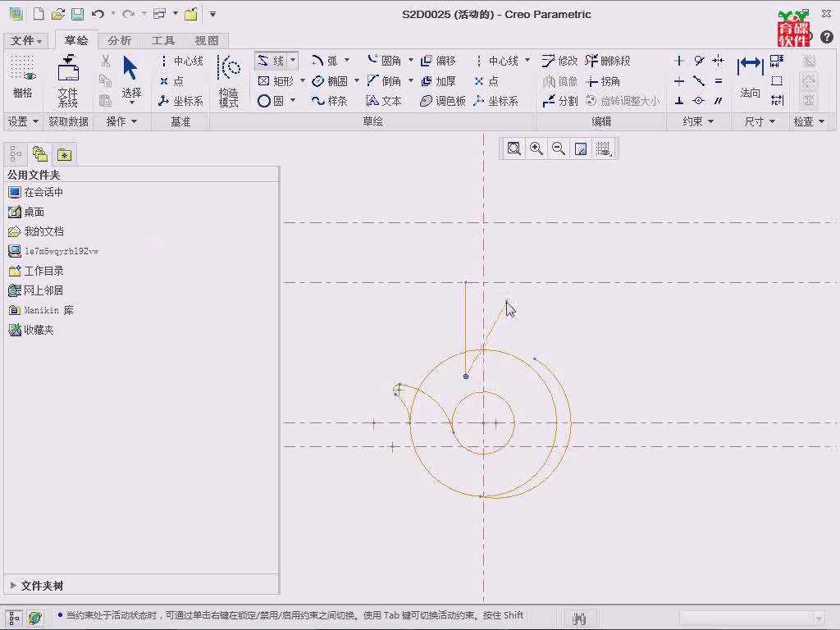
Task: Open the Find binoculars in status bar
Action: (579, 619)
